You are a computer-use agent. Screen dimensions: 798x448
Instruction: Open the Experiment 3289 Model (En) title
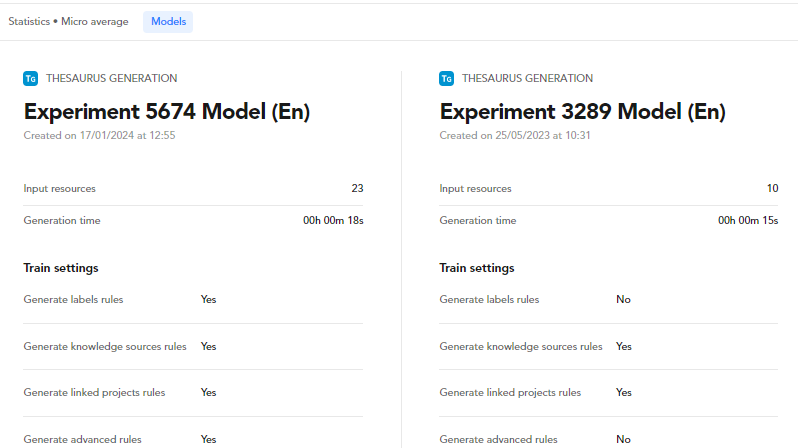[x=582, y=112]
